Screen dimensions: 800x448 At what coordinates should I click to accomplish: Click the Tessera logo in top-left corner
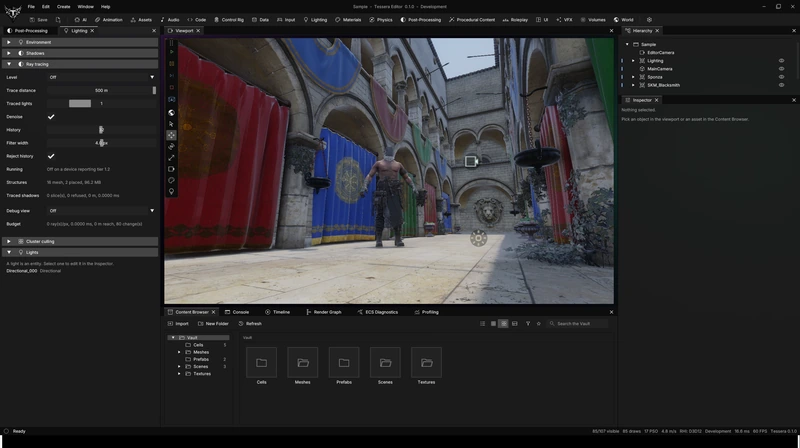[13, 11]
